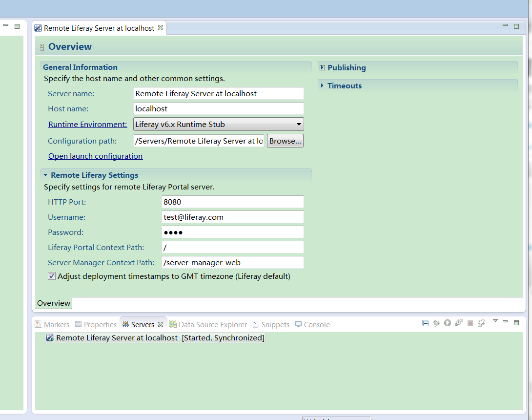532x420 pixels.
Task: Click the start server in profile mode icon
Action: pos(459,323)
